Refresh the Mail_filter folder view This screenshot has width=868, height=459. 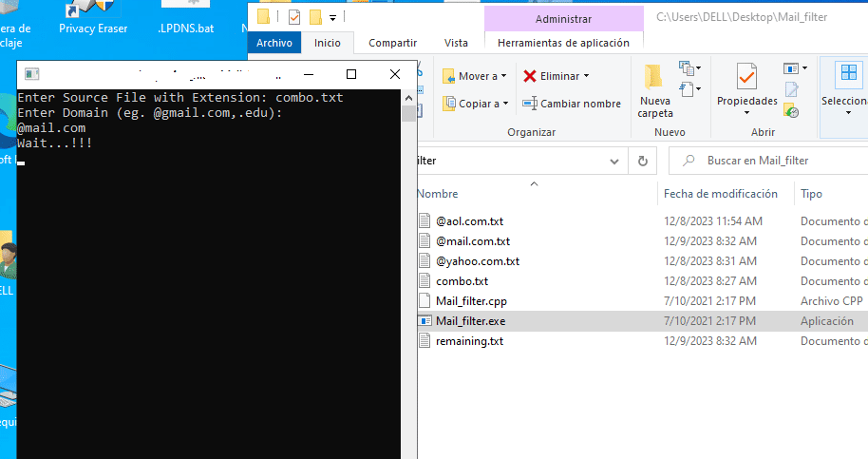click(643, 161)
